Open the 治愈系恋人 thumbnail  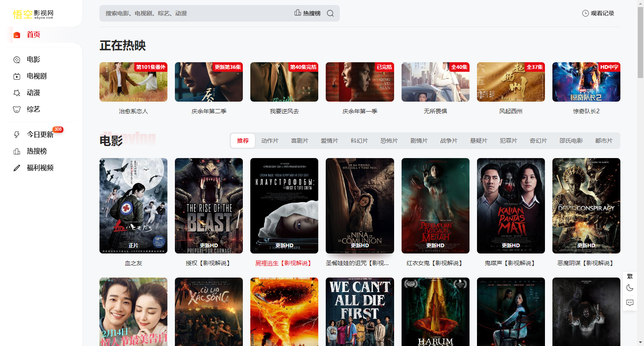coord(133,82)
